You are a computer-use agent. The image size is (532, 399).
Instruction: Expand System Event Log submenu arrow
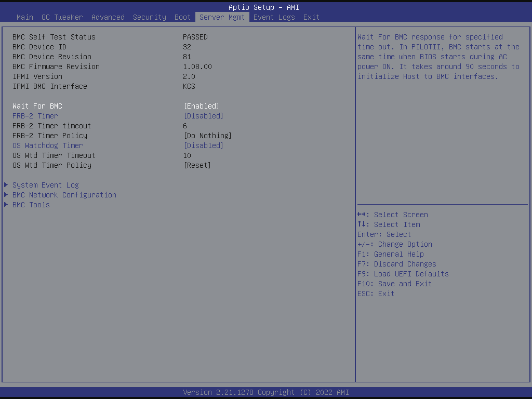6,185
